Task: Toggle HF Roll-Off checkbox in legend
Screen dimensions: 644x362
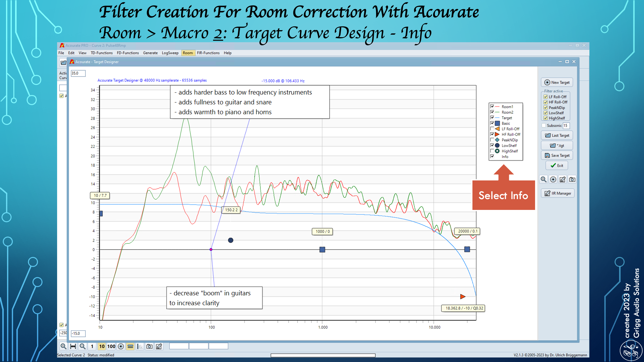Action: click(x=492, y=134)
